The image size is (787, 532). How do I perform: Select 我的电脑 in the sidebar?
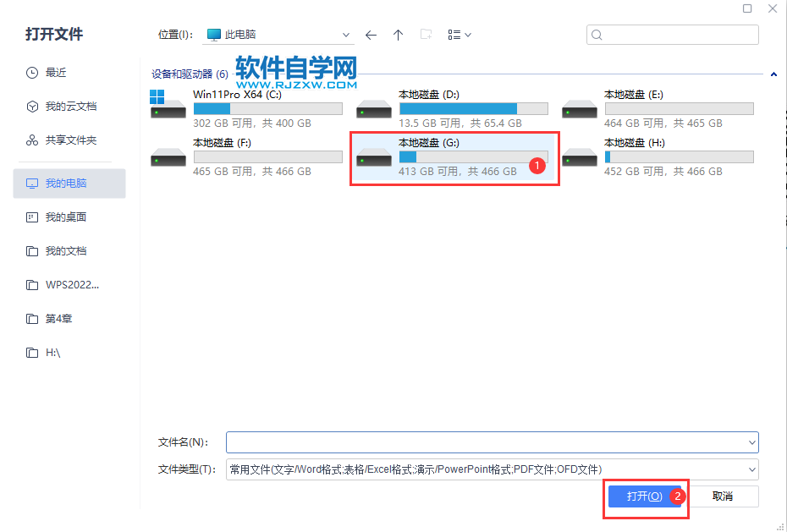(66, 183)
